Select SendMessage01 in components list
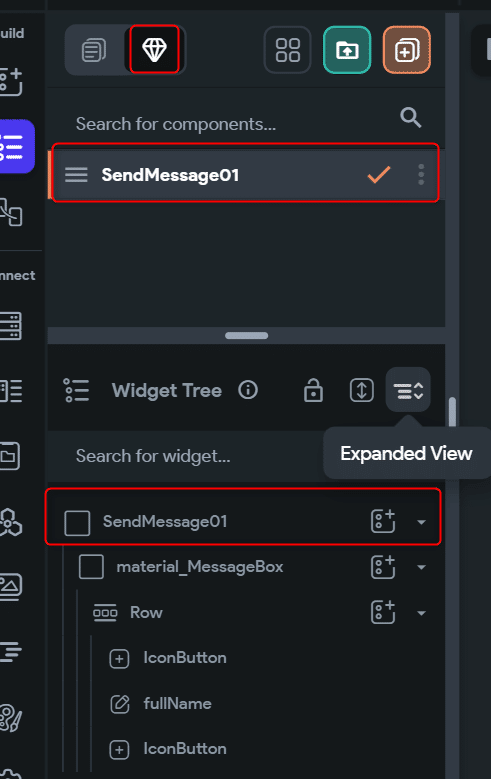The height and width of the screenshot is (779, 491). [x=246, y=173]
